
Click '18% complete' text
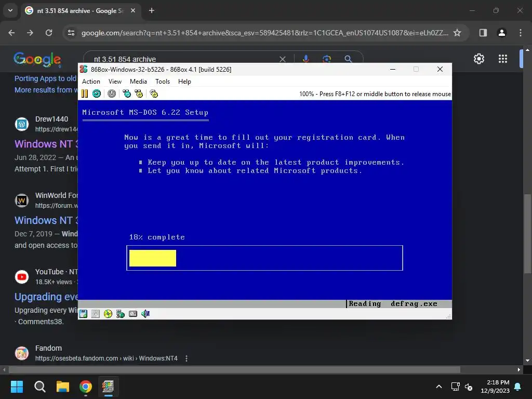[157, 237]
